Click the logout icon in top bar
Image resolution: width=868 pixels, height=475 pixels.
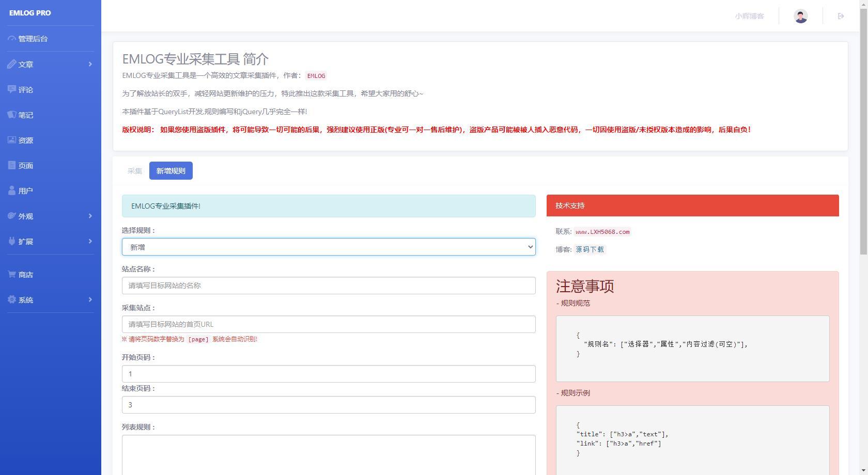(x=841, y=16)
